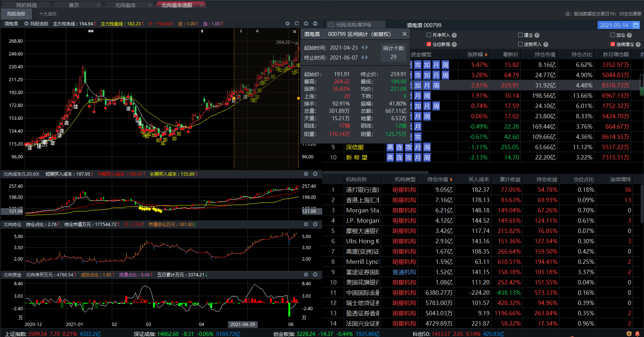Click the vertical scrollbar of stock list

click(642, 85)
